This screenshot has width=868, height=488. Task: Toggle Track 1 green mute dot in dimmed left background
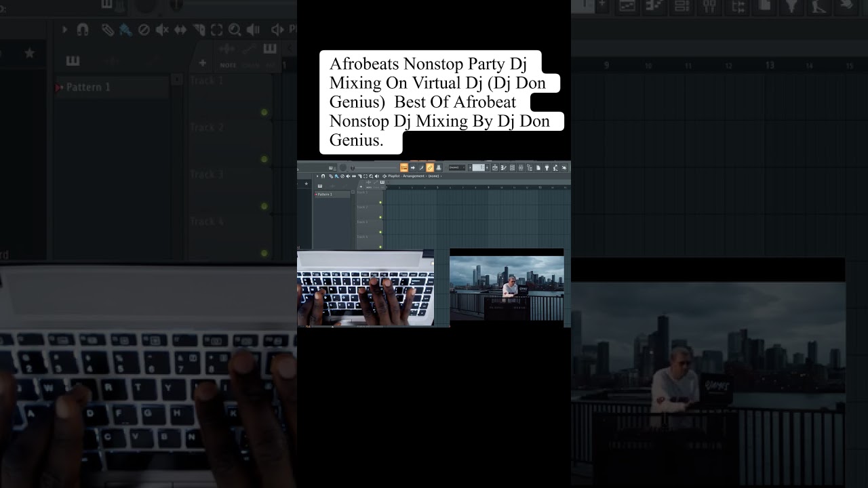coord(264,112)
